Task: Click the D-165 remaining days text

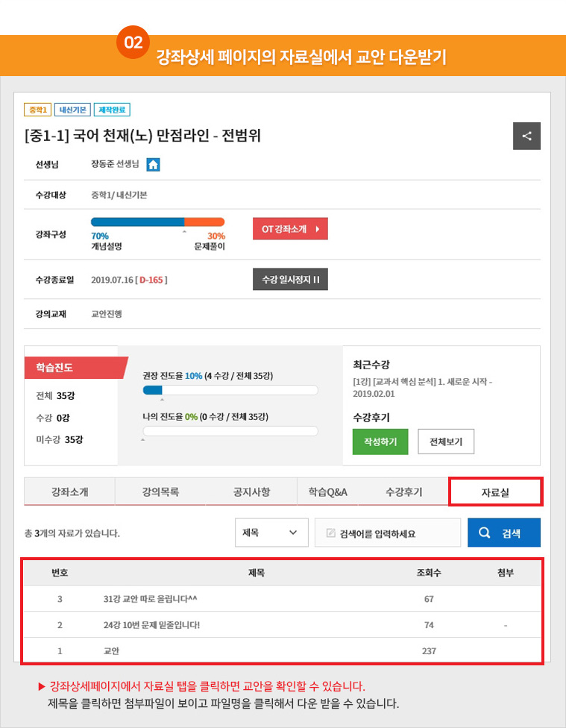Action: click(151, 280)
